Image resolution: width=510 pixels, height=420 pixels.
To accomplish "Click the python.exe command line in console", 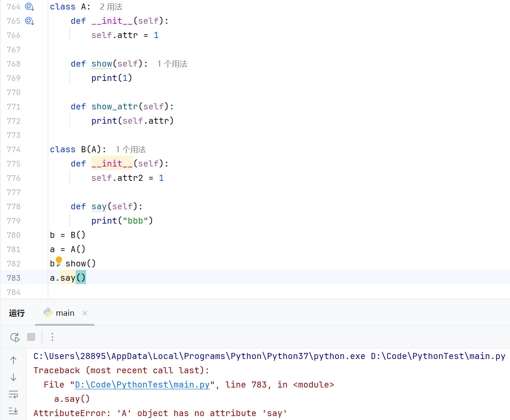I will pos(269,356).
